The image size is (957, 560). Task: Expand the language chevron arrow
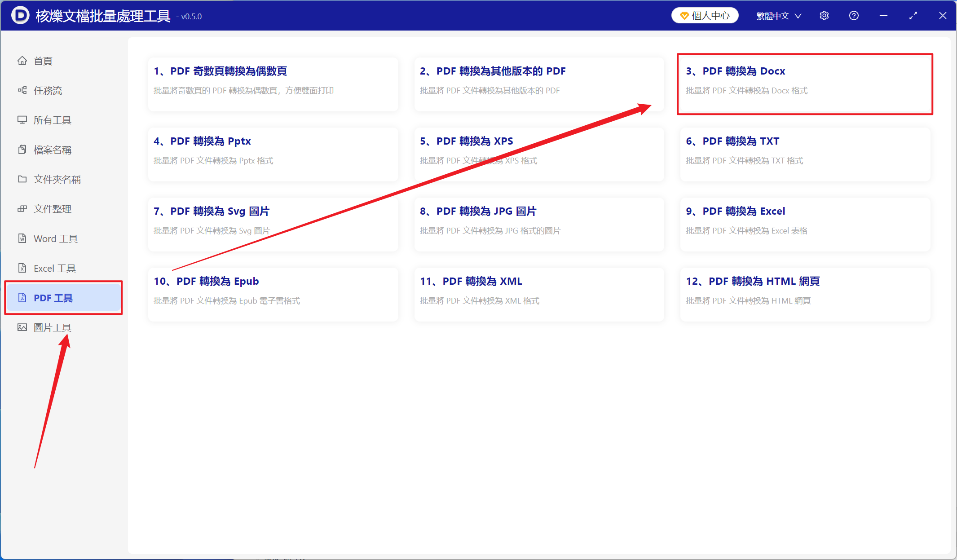[798, 16]
